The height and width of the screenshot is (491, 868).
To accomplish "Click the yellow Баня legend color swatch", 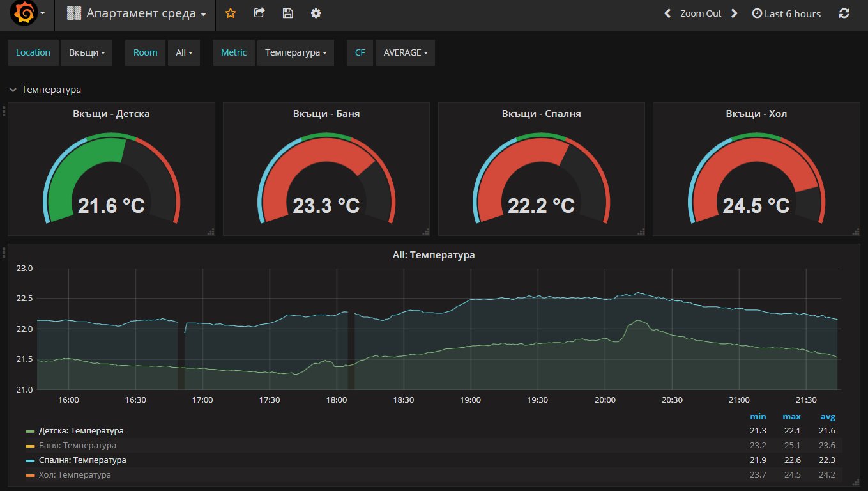I will (x=30, y=446).
